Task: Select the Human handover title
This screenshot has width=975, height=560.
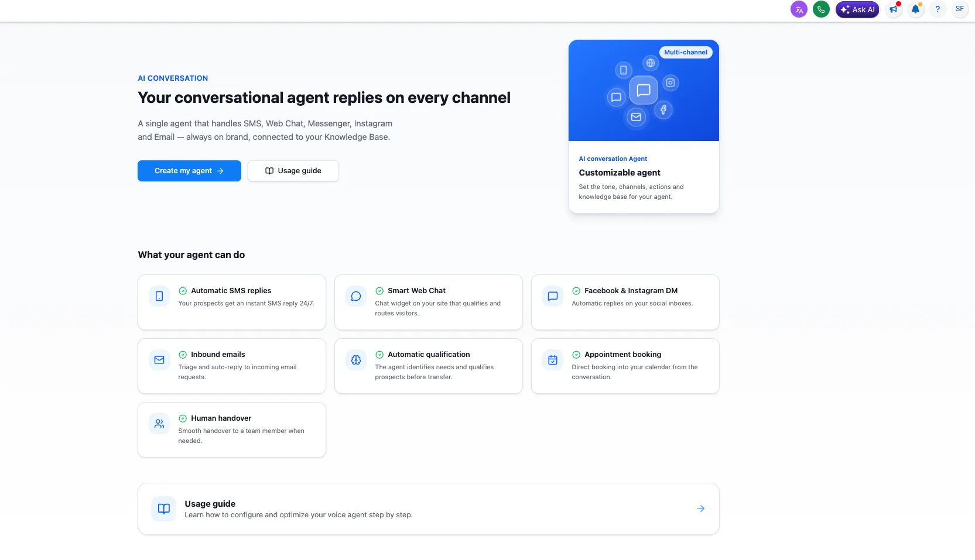Action: pos(221,418)
